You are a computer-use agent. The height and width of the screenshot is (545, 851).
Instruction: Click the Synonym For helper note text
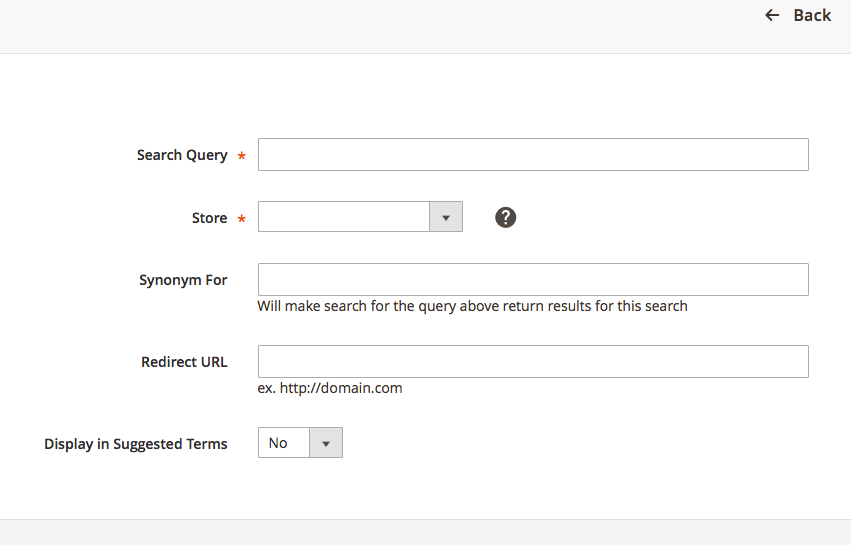coord(472,306)
